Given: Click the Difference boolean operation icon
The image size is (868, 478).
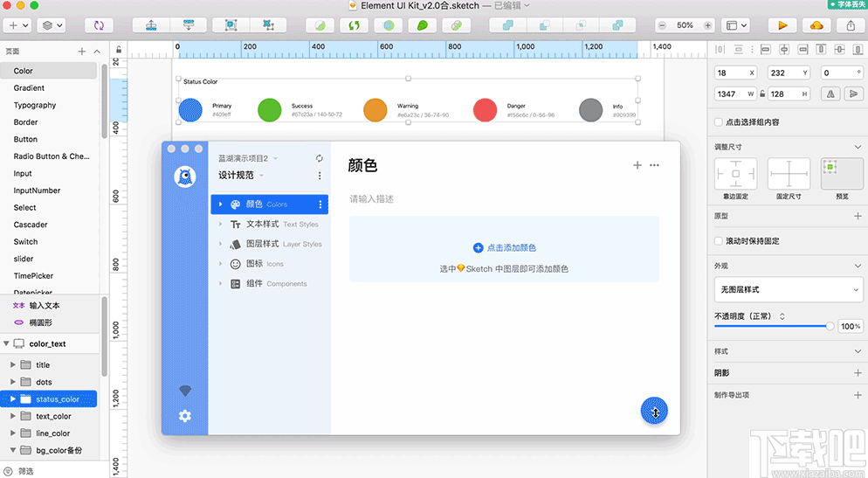Looking at the screenshot, I should tap(617, 25).
